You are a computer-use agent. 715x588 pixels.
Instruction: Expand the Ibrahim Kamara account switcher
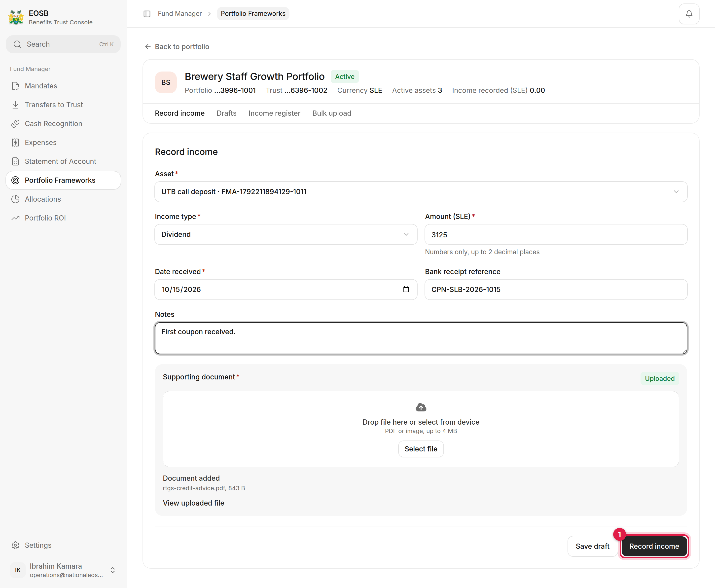tap(113, 570)
